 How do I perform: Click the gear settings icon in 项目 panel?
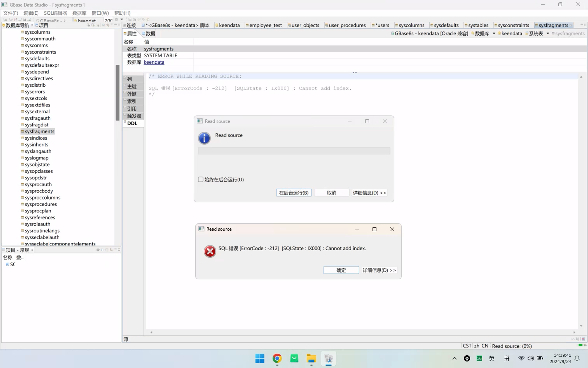click(x=98, y=250)
